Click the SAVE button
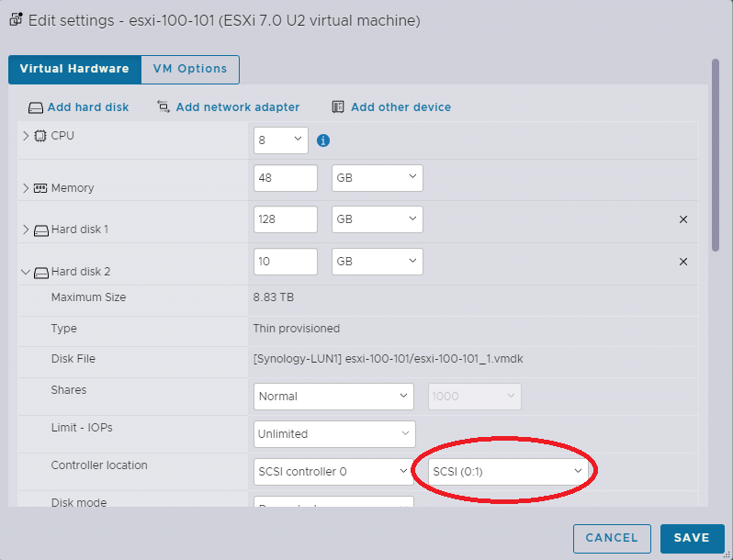Image resolution: width=733 pixels, height=560 pixels. (x=691, y=538)
